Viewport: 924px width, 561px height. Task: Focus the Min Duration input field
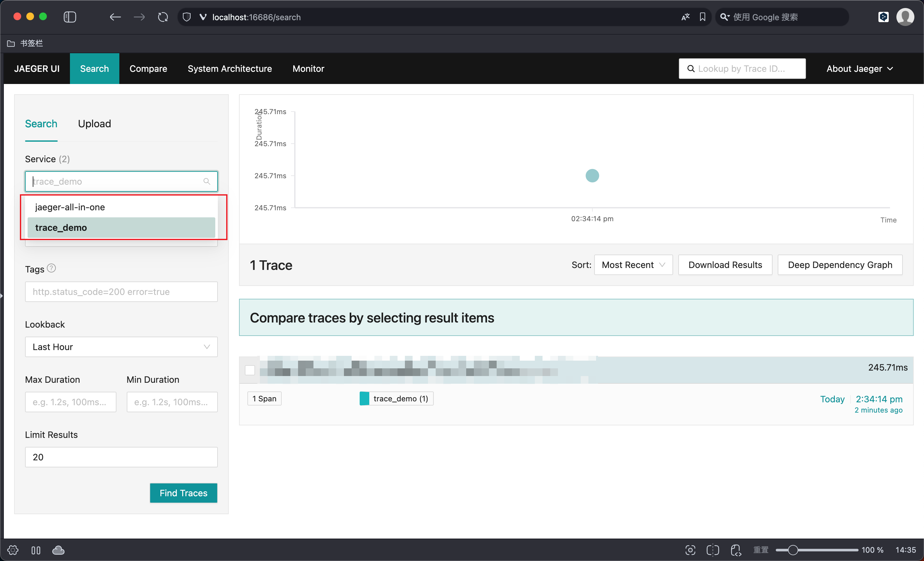(172, 402)
